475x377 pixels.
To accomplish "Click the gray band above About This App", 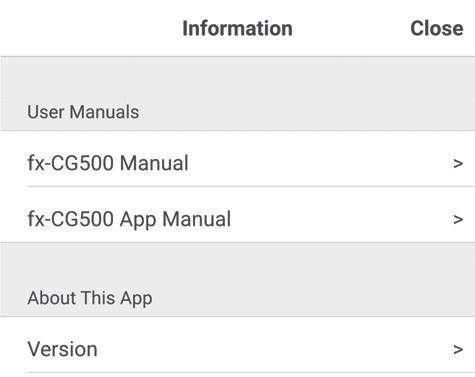I will (x=237, y=264).
